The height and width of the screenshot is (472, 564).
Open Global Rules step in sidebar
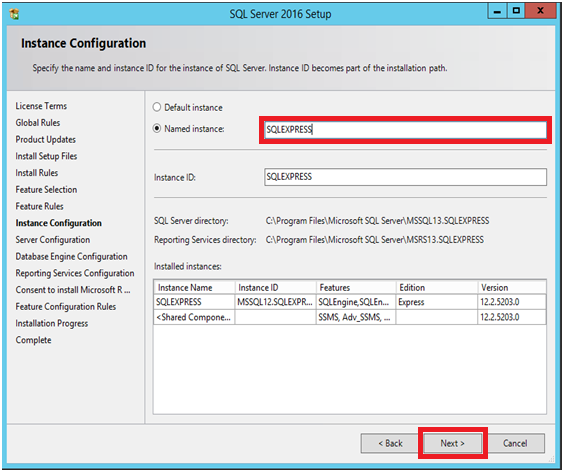38,123
